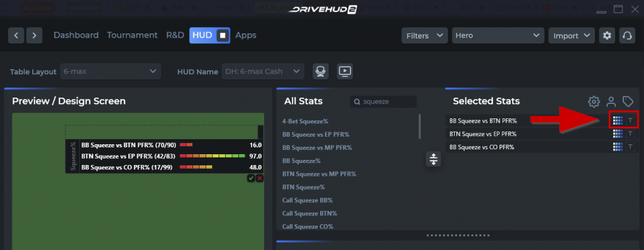Click the stats search field
644x250 pixels.
pyautogui.click(x=383, y=101)
